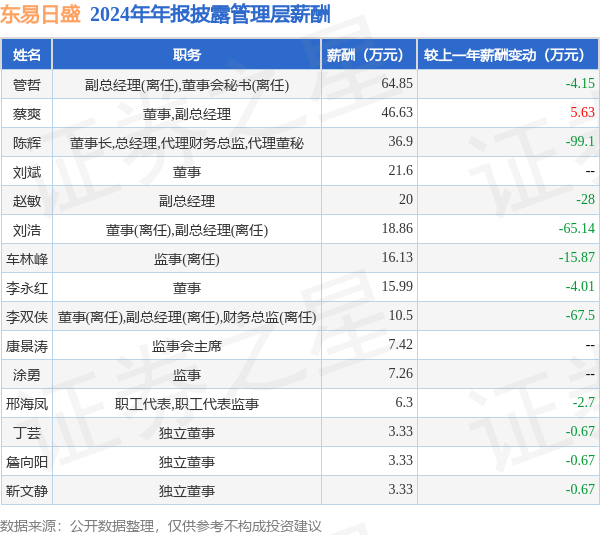The width and height of the screenshot is (600, 535).
Task: Select the name 丁芸
Action: (27, 433)
